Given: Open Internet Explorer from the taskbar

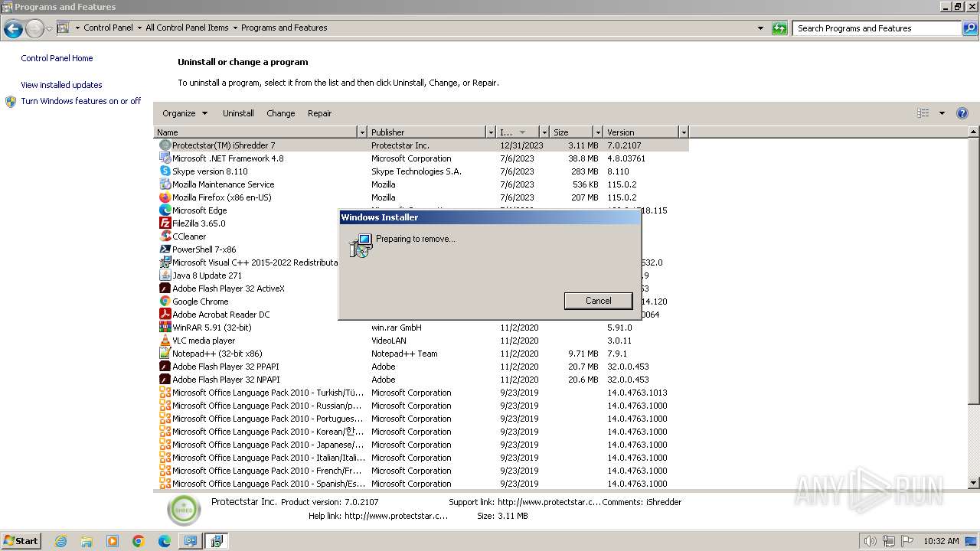Looking at the screenshot, I should point(60,541).
